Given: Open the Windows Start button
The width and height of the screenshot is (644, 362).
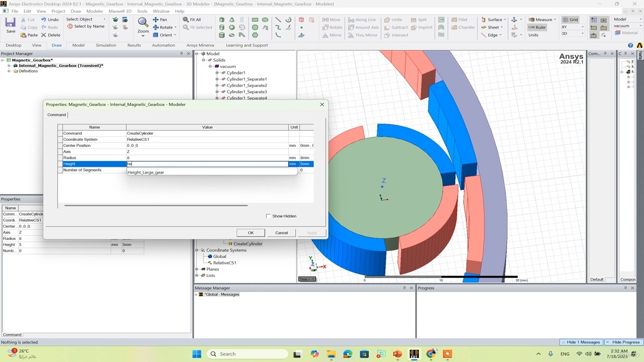Looking at the screenshot, I should tap(197, 354).
